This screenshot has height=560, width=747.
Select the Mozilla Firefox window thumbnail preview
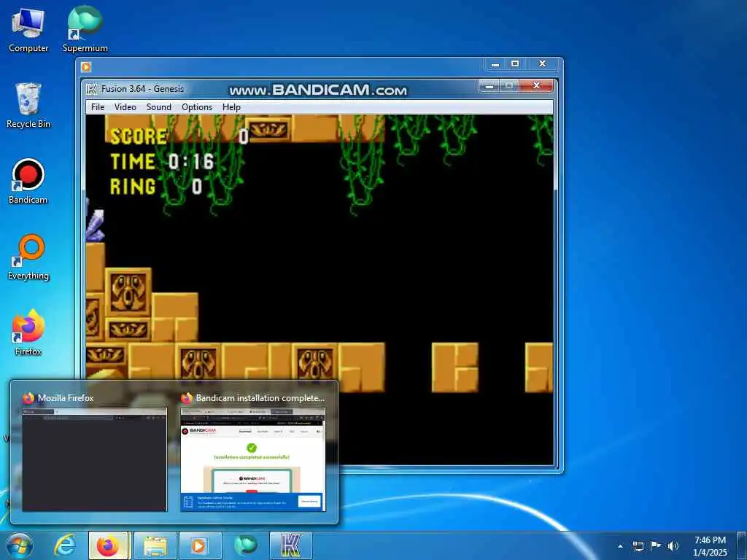pos(94,459)
